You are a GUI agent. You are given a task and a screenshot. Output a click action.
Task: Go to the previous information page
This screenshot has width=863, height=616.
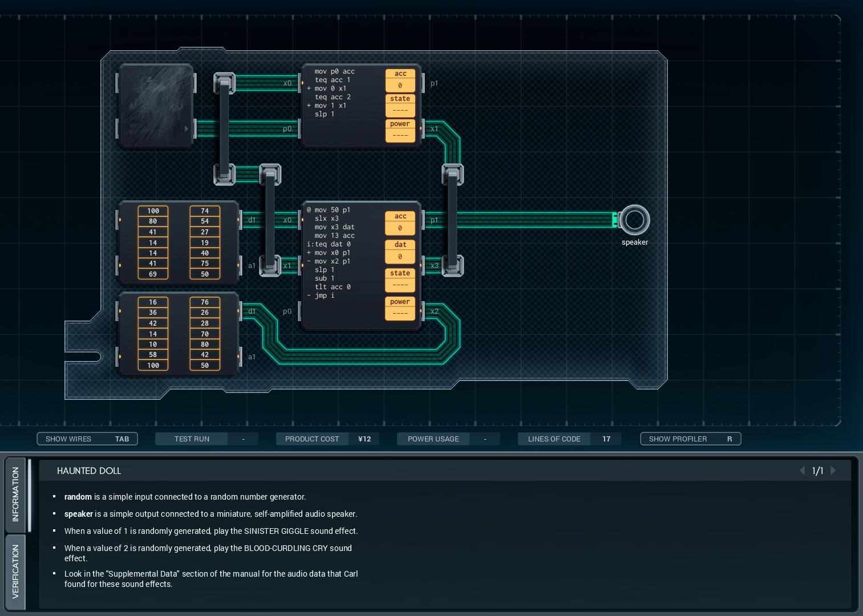pyautogui.click(x=803, y=471)
